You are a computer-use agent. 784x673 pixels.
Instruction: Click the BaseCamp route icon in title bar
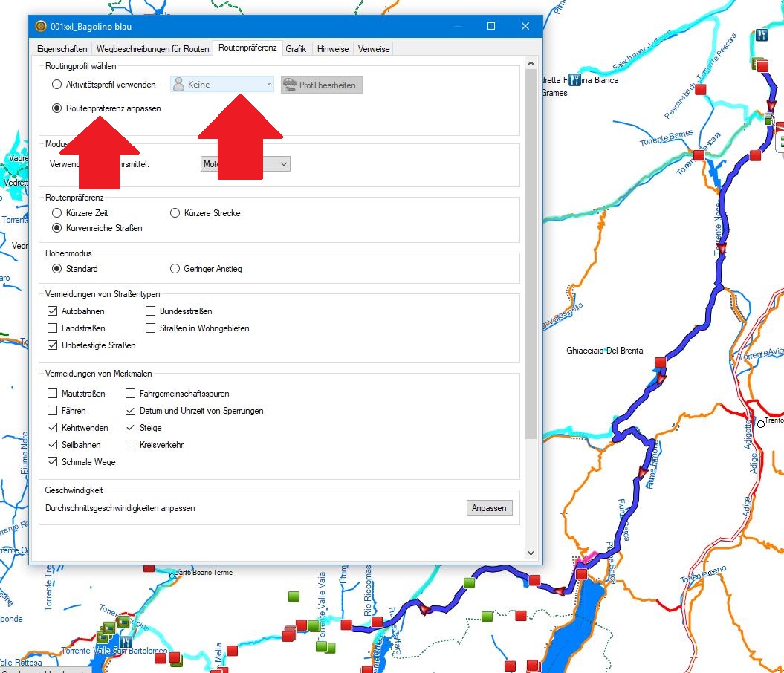tap(41, 26)
